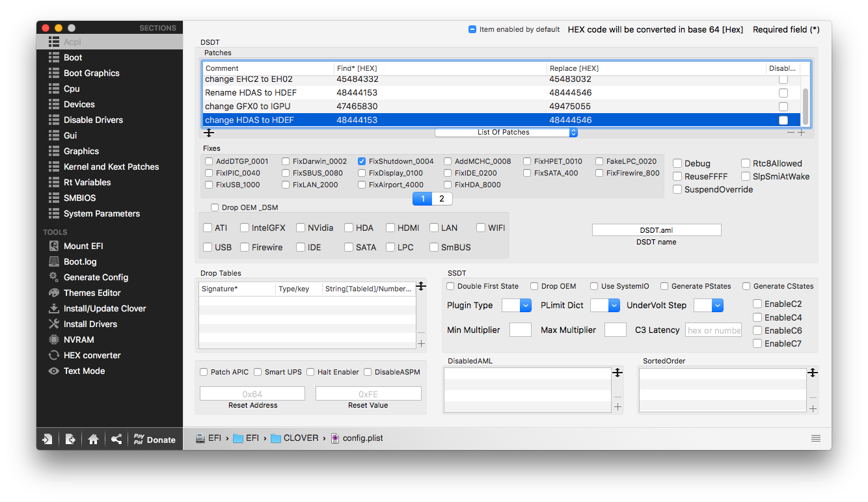Screen dimensions: 868x502
Task: Switch to Fixes page 2
Action: [442, 199]
